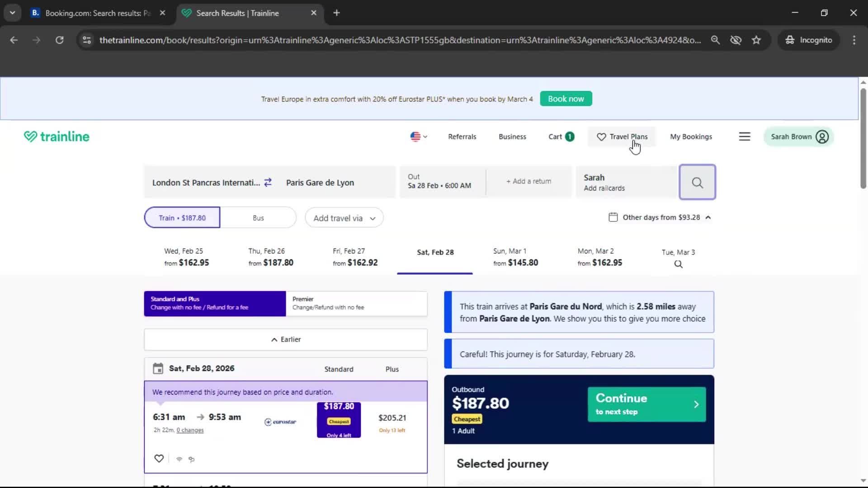Switch to Bus transport mode
Screen dimensions: 868x488
tap(258, 218)
